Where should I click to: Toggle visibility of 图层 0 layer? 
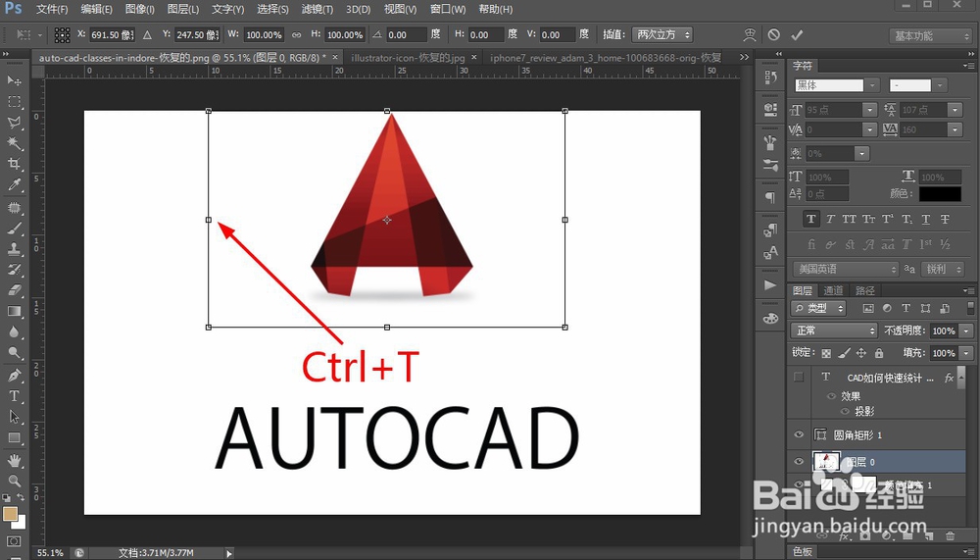tap(799, 462)
